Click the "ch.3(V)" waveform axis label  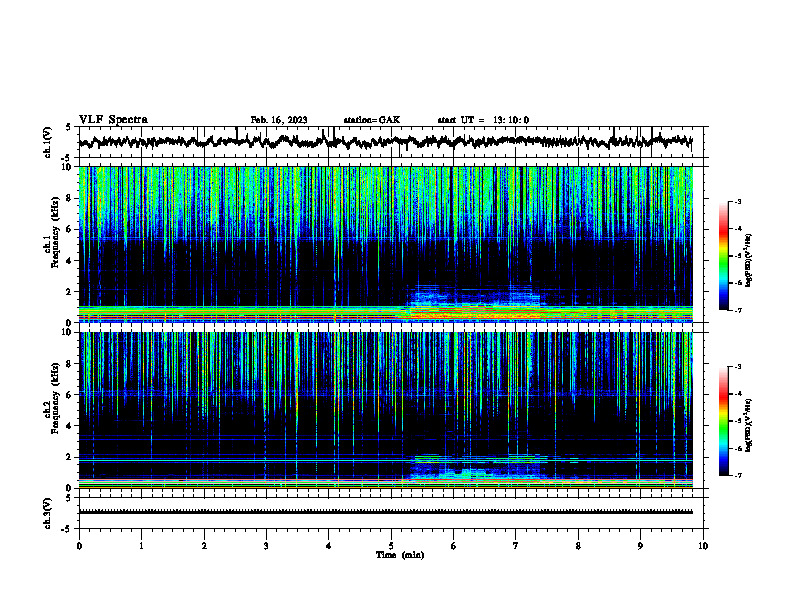coord(47,513)
